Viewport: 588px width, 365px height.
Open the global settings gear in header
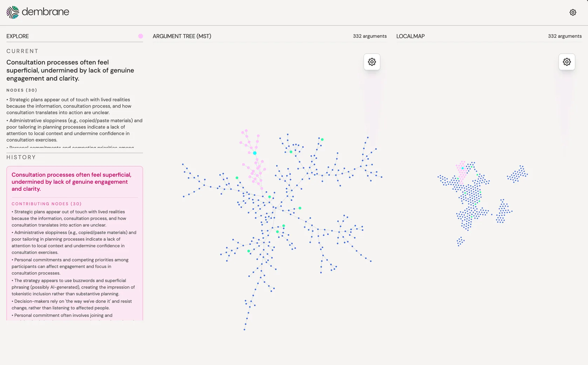point(573,12)
